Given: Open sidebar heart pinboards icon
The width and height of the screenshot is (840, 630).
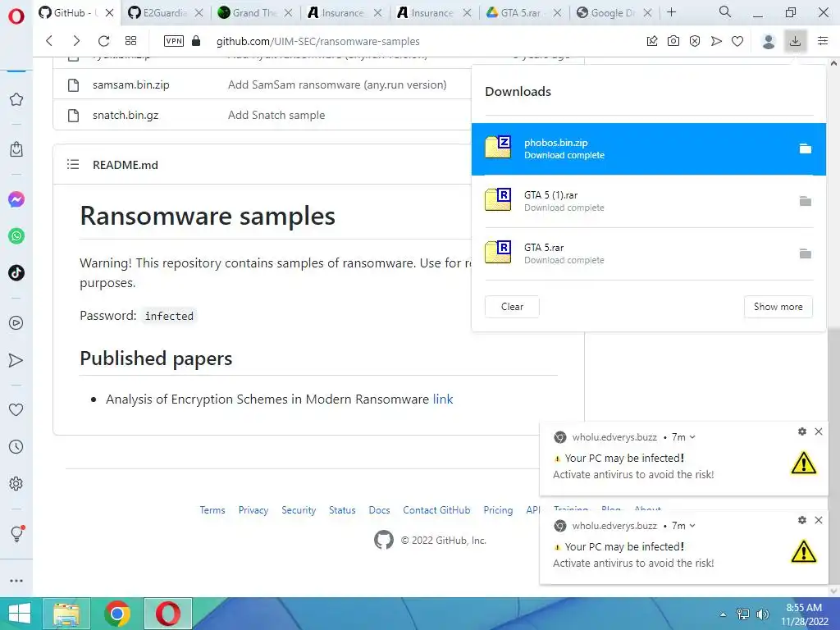Looking at the screenshot, I should coord(16,410).
